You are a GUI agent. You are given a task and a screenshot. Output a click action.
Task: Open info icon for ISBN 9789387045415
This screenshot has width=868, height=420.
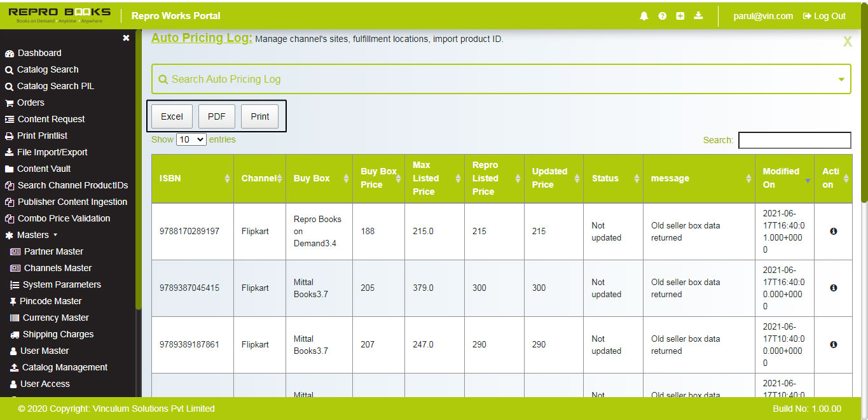point(833,288)
